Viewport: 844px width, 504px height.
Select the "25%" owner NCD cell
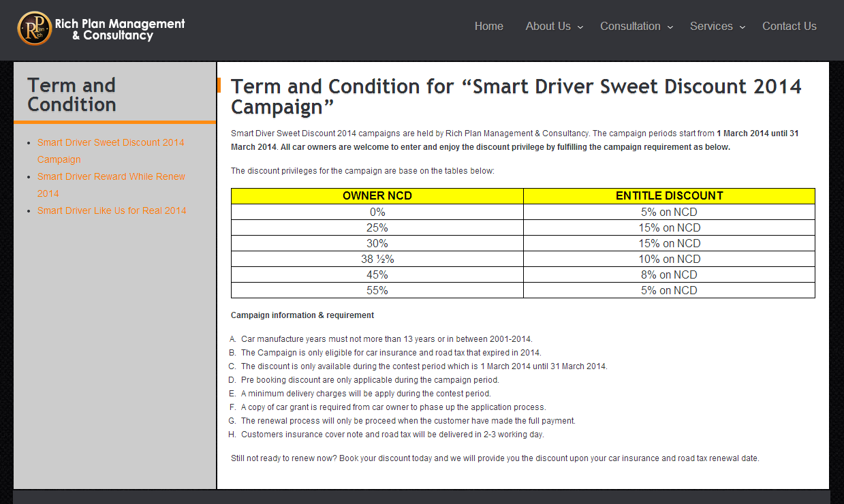coord(377,227)
